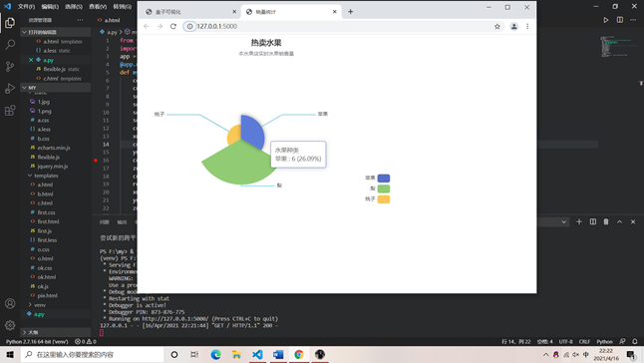The height and width of the screenshot is (363, 644).
Task: Open Explorer panel's more actions ellipsis
Action: [x=80, y=20]
